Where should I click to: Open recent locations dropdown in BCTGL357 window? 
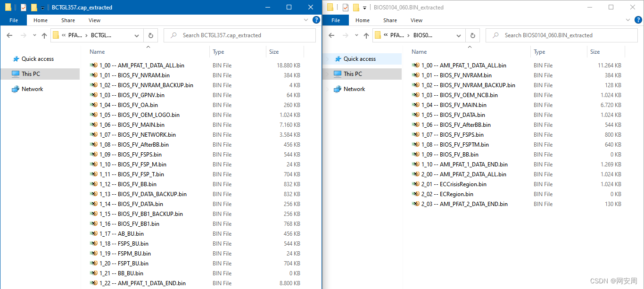click(x=34, y=35)
